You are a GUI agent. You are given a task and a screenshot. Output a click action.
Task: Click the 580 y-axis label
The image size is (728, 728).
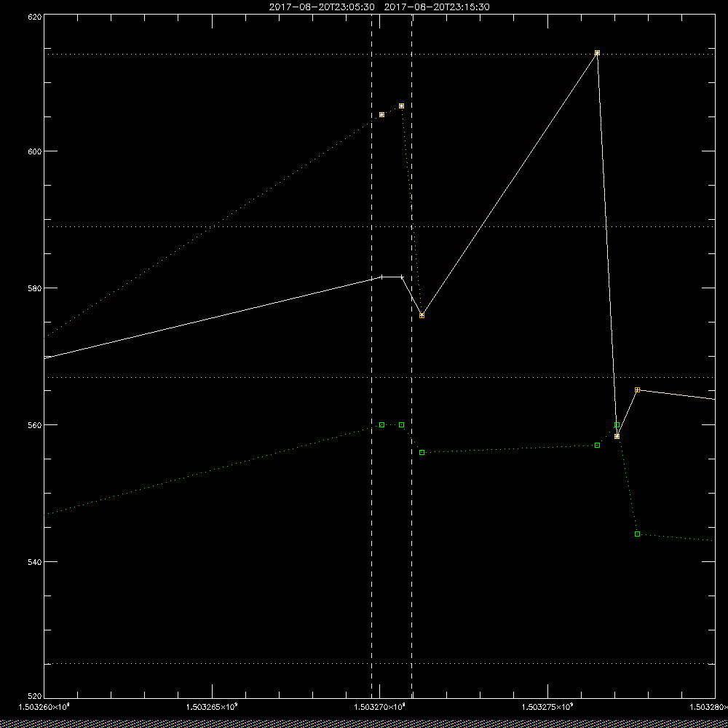click(x=35, y=288)
